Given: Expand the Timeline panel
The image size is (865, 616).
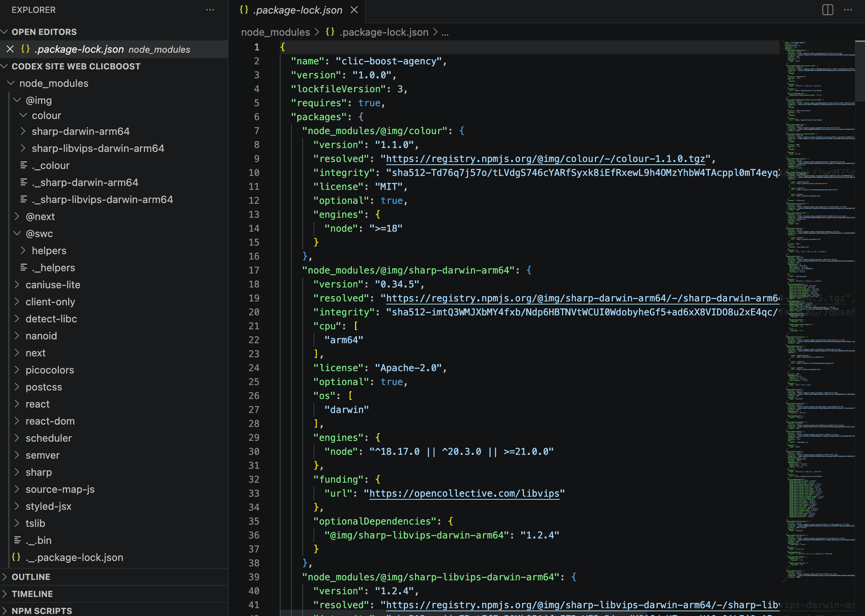Looking at the screenshot, I should click(5, 594).
